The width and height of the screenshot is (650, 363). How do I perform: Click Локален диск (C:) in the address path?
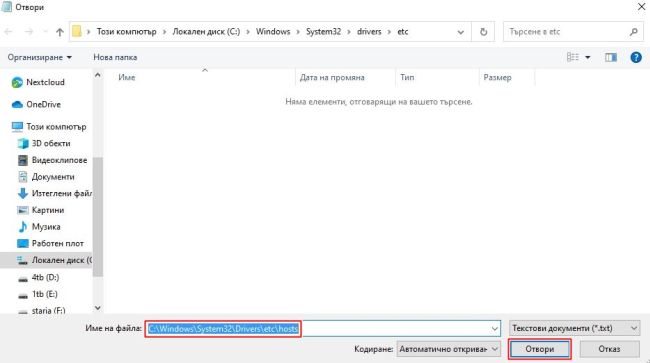click(206, 31)
